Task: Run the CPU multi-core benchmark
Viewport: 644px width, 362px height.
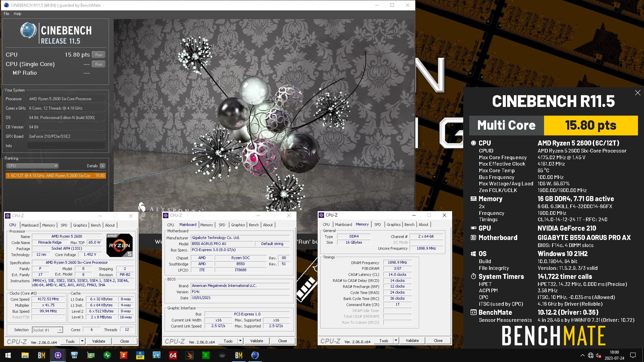Action: [x=99, y=55]
